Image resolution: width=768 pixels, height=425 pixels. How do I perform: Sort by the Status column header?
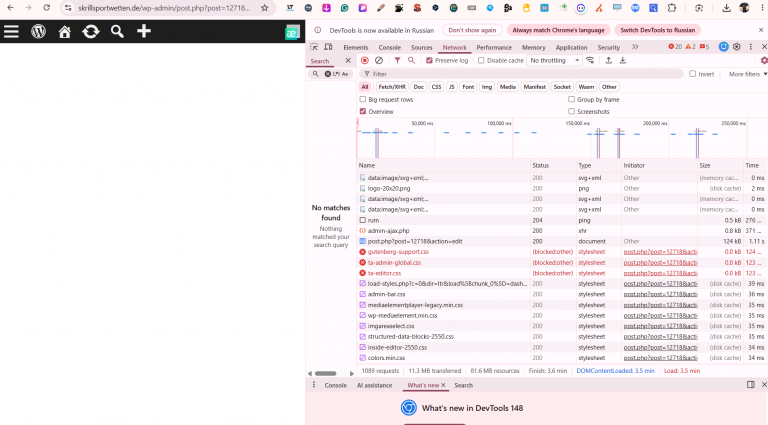coord(553,165)
